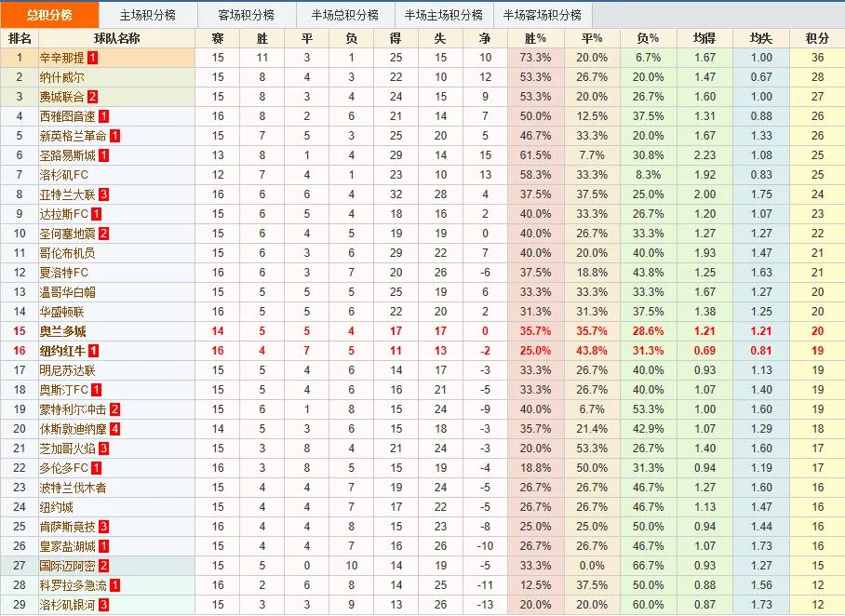The width and height of the screenshot is (845, 616).
Task: Select the 半场总积分榜 tab
Action: click(x=344, y=15)
